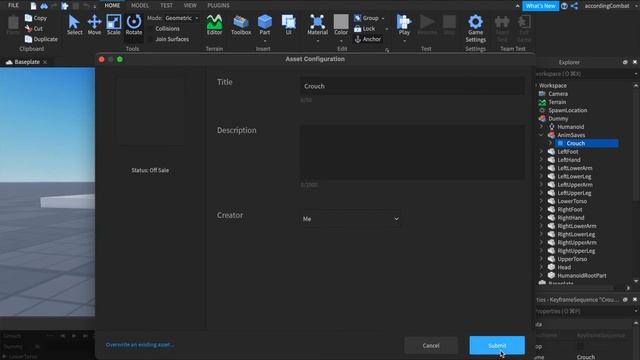Open the Group dropdown arrow

383,18
